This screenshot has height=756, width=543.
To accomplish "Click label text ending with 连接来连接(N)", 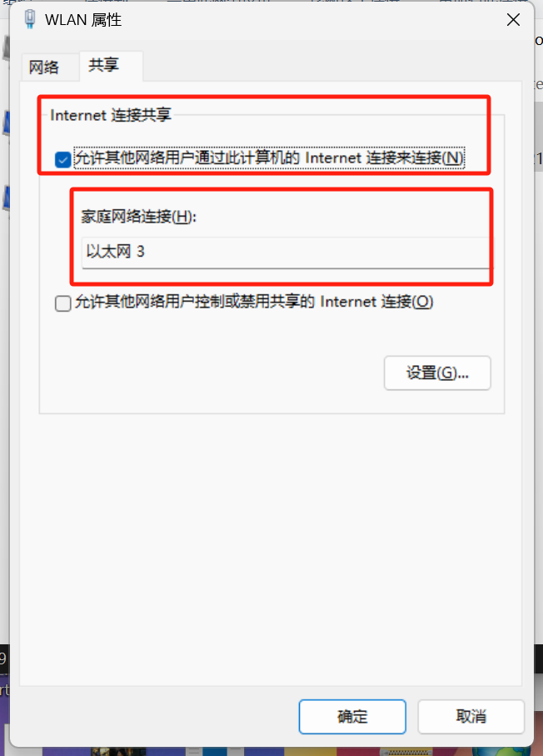I will tap(269, 158).
